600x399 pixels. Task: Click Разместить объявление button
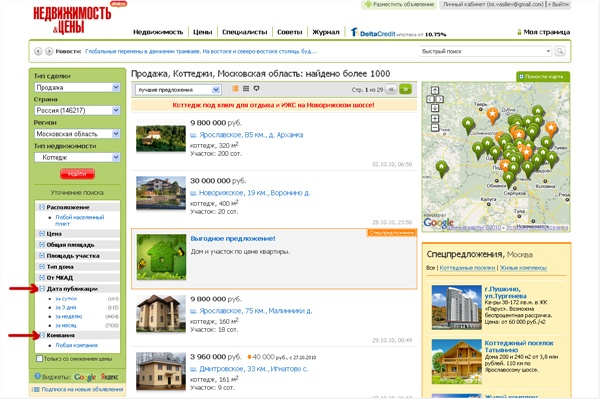tap(399, 5)
